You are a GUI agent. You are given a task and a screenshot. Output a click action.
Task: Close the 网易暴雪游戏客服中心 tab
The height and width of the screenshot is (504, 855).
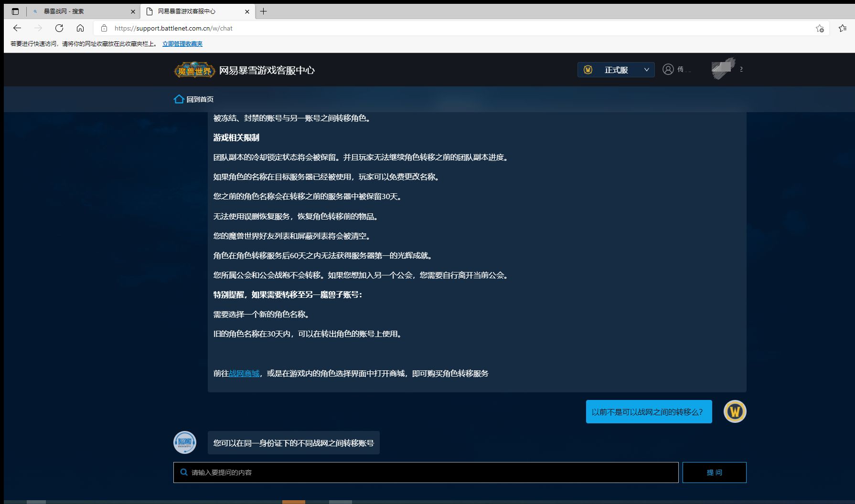click(x=247, y=11)
